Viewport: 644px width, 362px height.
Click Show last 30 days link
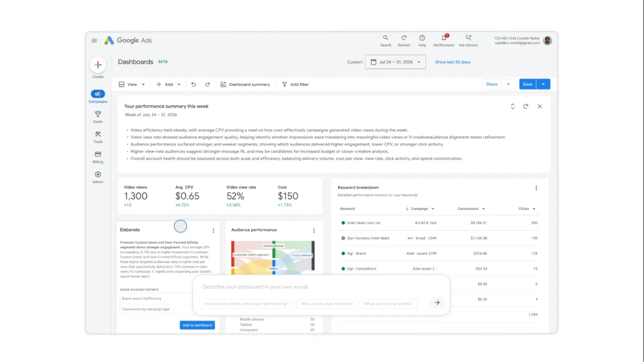point(453,62)
